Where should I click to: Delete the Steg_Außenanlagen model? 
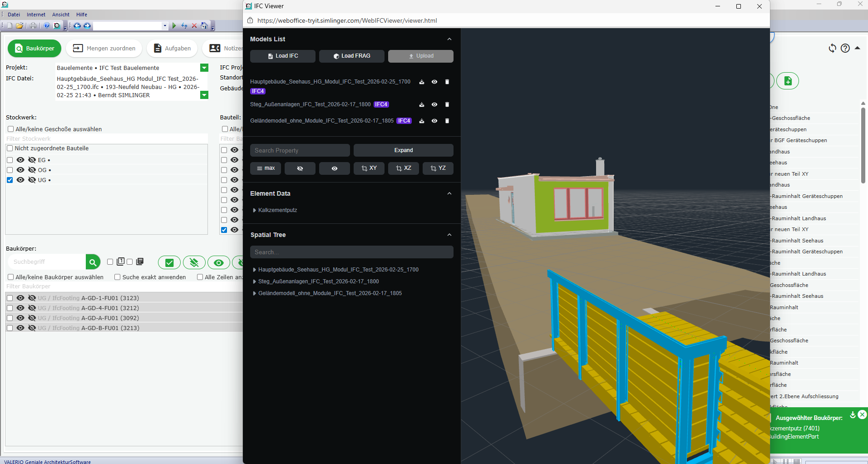pyautogui.click(x=447, y=105)
